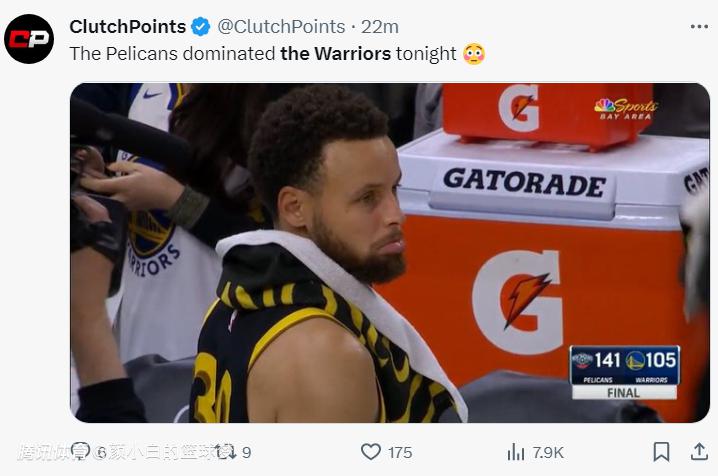Open the ClutchPoints display name link
This screenshot has height=476, width=718.
point(128,27)
